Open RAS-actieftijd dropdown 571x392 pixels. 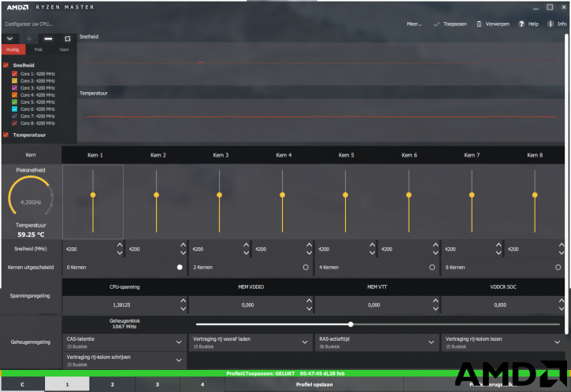(377, 342)
